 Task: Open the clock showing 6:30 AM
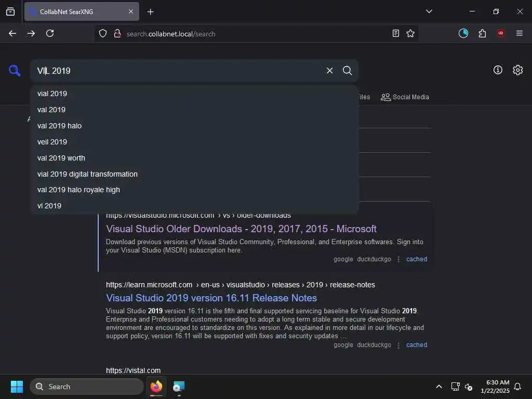495,387
